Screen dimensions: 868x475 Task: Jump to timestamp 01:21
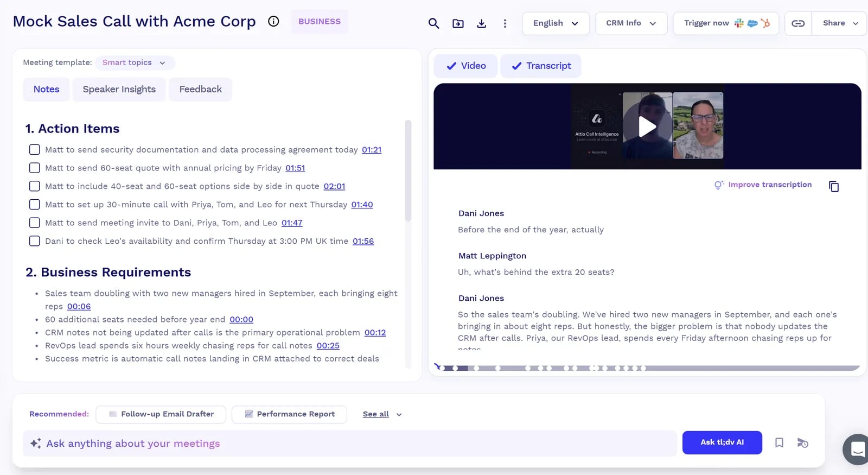pos(372,150)
